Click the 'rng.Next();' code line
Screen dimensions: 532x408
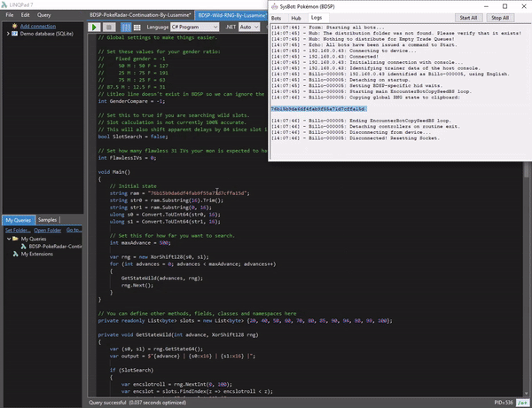tap(137, 285)
